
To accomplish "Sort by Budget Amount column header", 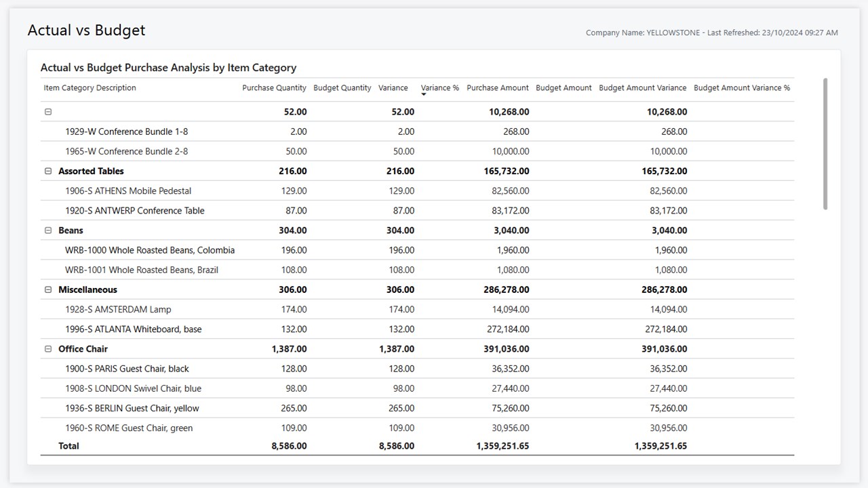I will 564,88.
